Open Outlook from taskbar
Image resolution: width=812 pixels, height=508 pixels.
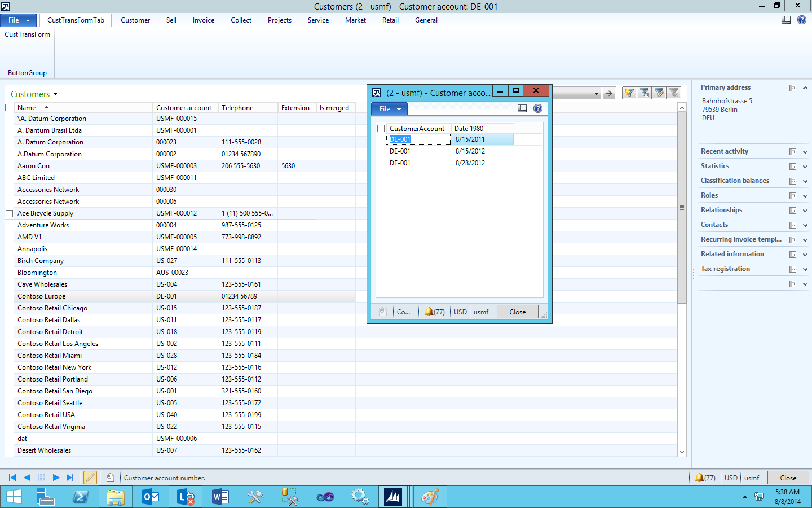tap(151, 497)
